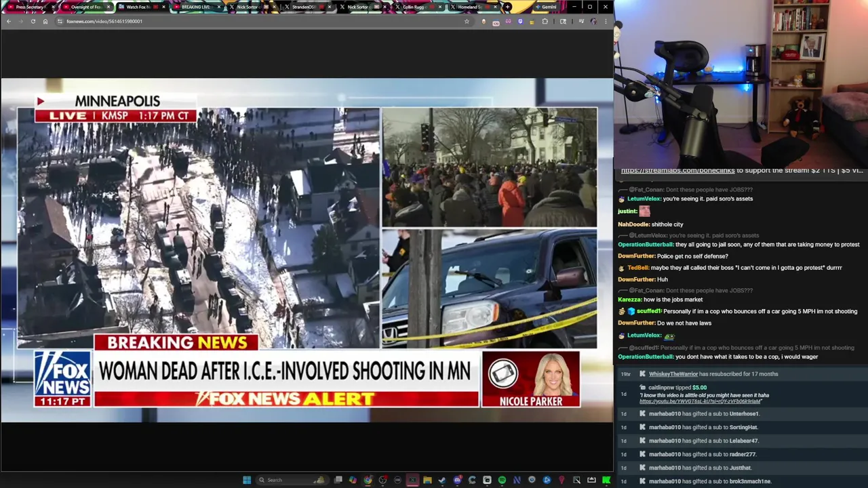The width and height of the screenshot is (868, 488).
Task: Click the Gemini button in the tab strip
Action: tap(546, 7)
